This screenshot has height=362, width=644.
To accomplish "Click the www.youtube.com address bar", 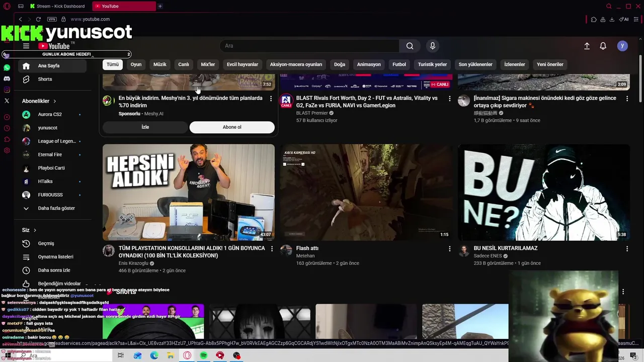I will pyautogui.click(x=90, y=19).
